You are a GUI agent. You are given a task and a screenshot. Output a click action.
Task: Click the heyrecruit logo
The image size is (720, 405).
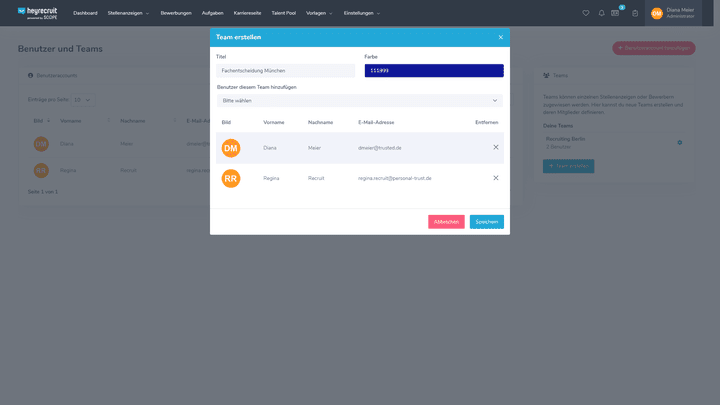coord(35,13)
